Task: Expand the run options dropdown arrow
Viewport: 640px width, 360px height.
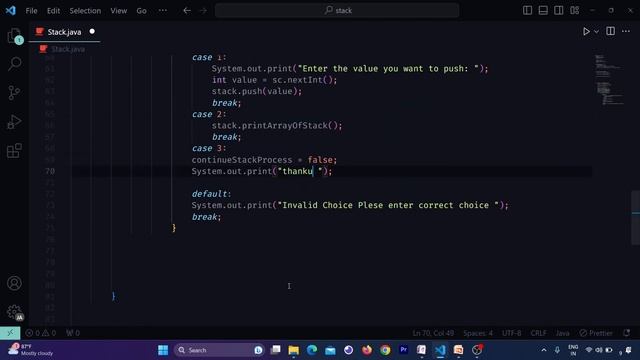Action: point(596,31)
